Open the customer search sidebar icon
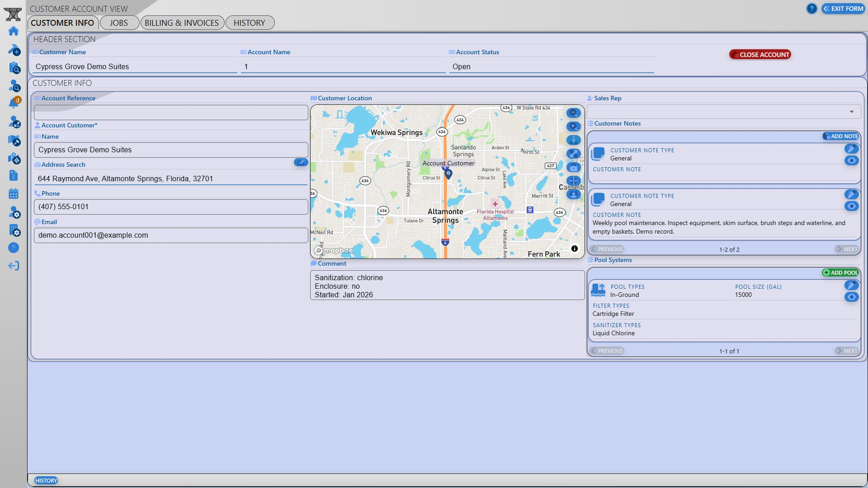The height and width of the screenshot is (488, 868). (x=14, y=85)
